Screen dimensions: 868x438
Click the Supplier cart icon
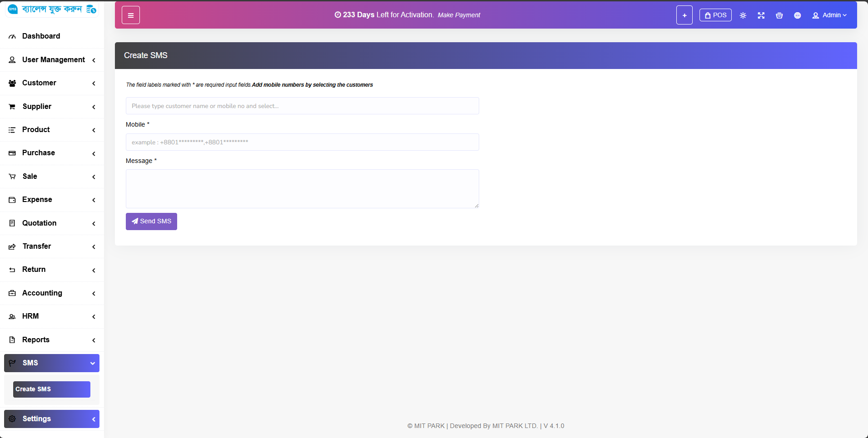pos(12,107)
